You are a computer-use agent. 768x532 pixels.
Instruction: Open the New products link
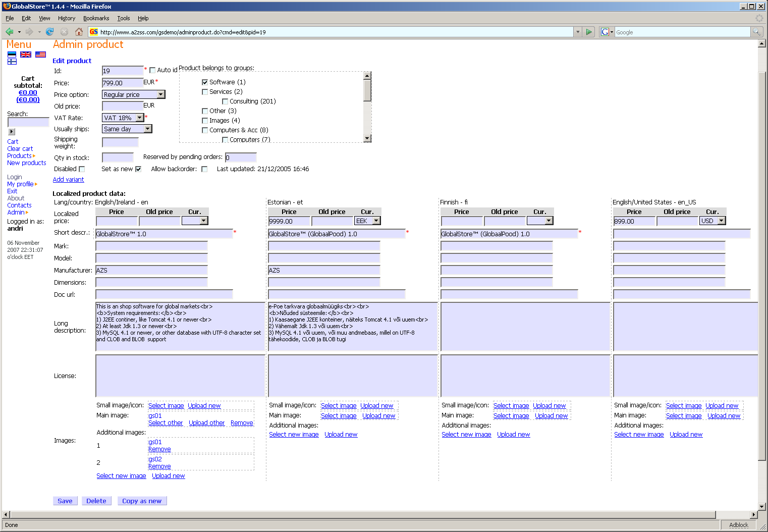click(x=27, y=163)
